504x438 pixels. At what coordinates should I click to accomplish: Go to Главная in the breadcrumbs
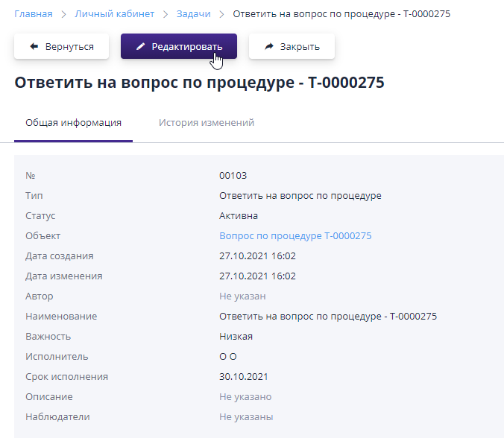[34, 14]
